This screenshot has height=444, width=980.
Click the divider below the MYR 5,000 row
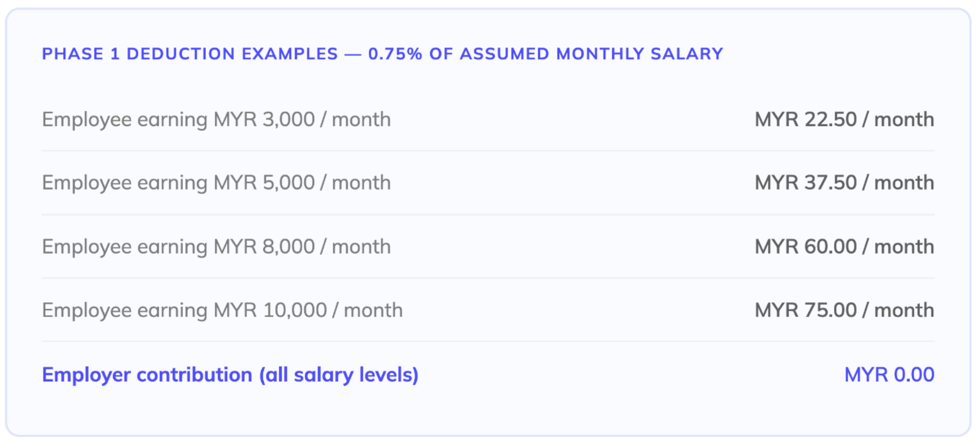point(488,214)
